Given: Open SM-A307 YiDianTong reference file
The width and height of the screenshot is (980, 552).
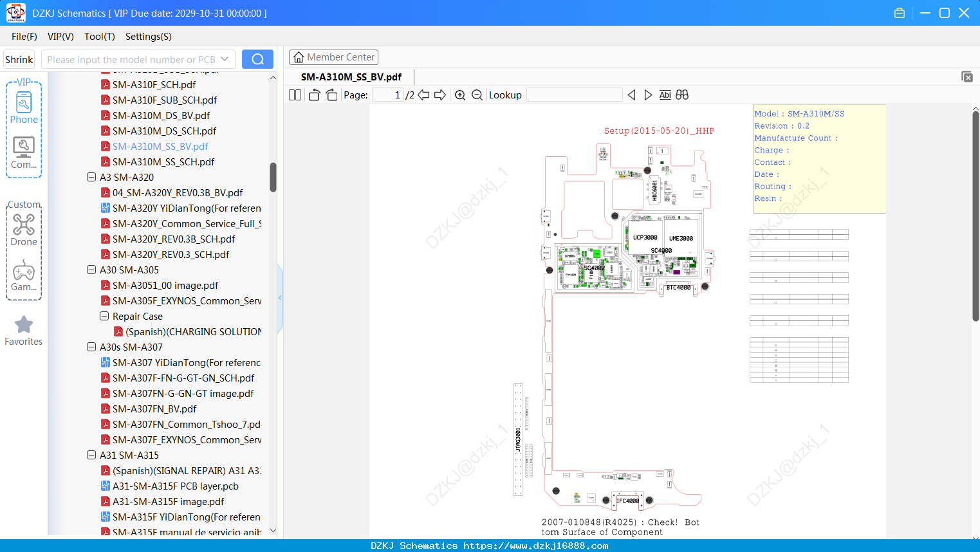Looking at the screenshot, I should click(187, 362).
